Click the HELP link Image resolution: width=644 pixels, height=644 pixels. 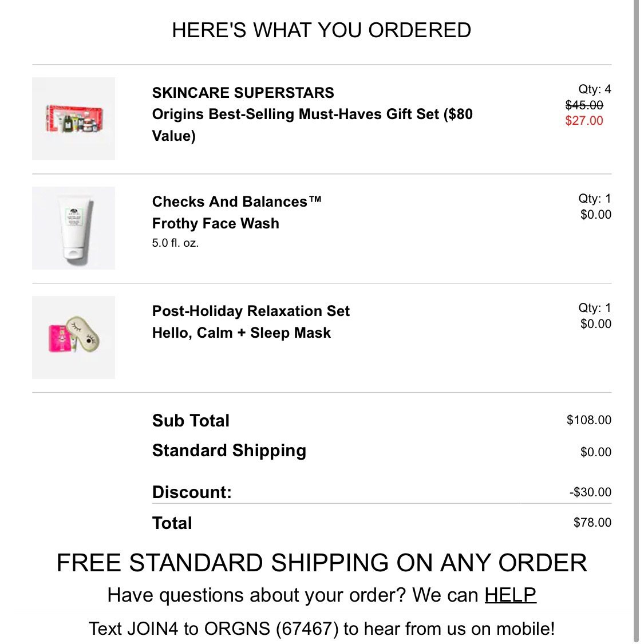tap(510, 595)
